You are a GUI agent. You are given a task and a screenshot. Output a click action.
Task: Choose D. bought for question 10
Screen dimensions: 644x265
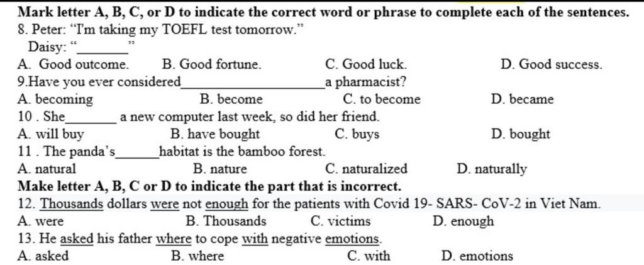click(x=520, y=134)
